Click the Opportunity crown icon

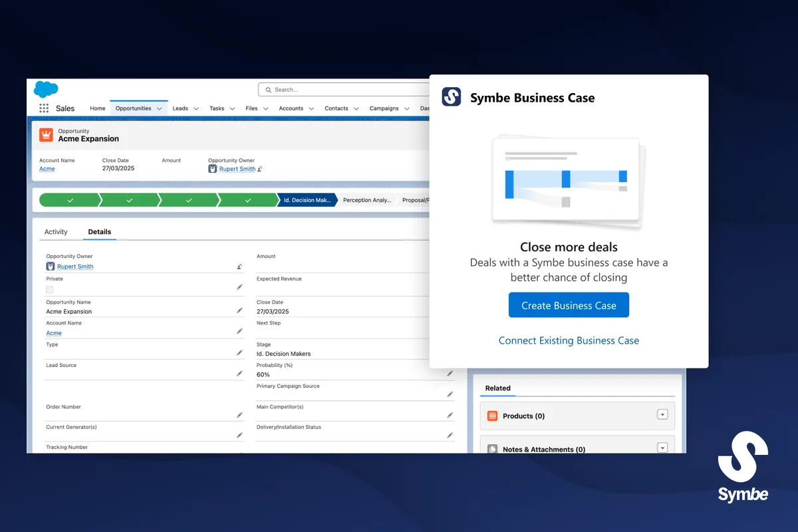[x=46, y=135]
